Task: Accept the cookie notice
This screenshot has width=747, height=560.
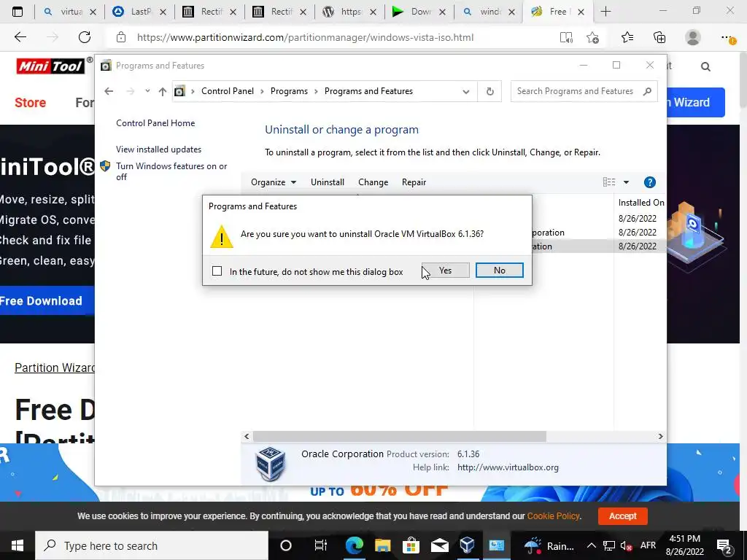Action: [622, 516]
